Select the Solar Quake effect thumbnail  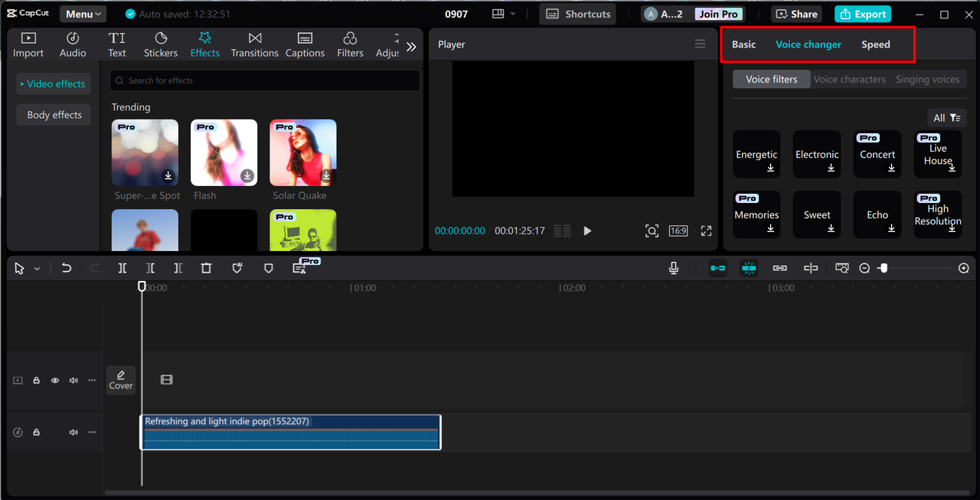303,152
